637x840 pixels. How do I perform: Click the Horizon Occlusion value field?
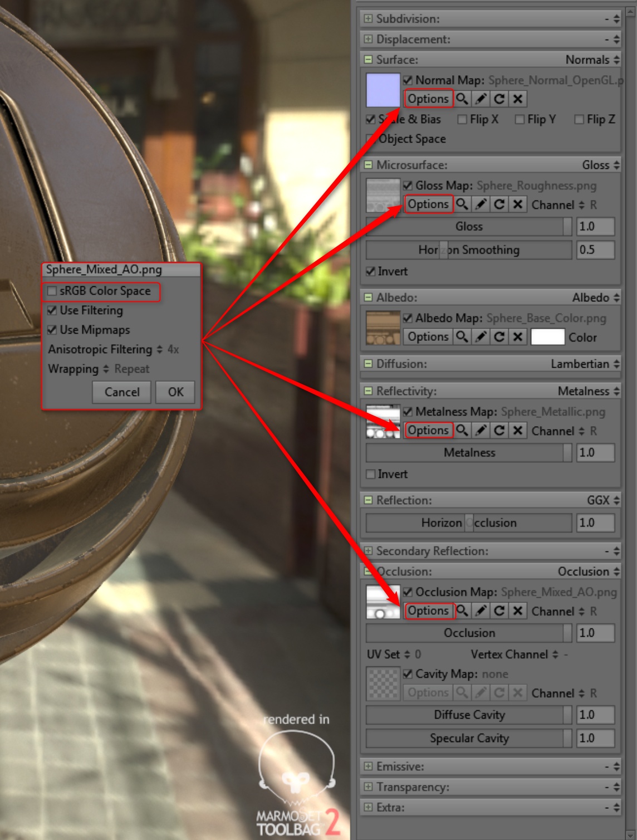click(x=595, y=523)
